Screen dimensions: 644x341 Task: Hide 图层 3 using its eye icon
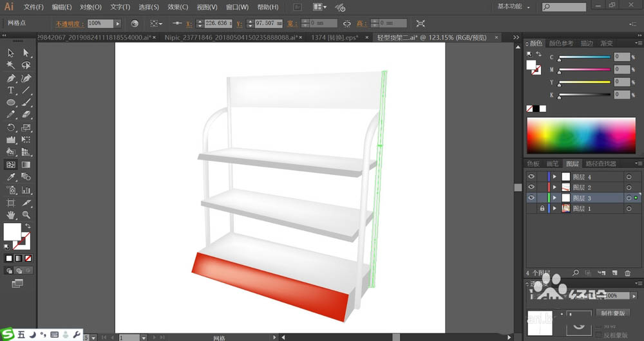[x=531, y=198]
